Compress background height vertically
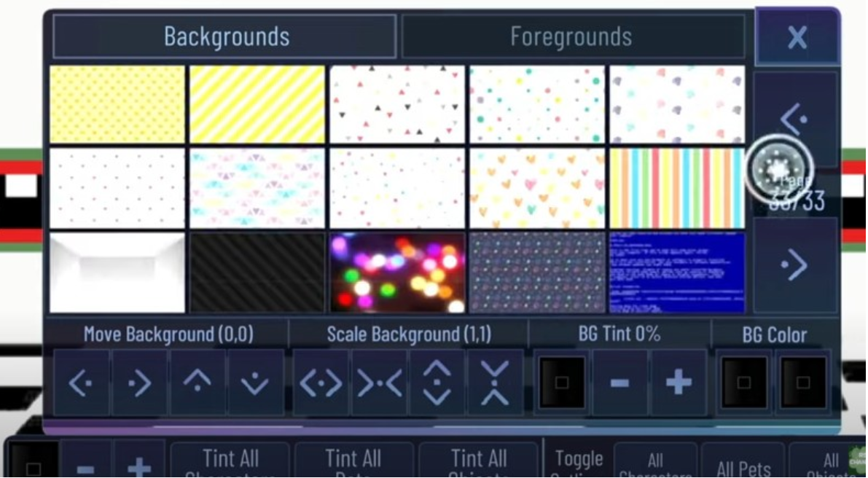This screenshot has height=478, width=868. tap(495, 383)
